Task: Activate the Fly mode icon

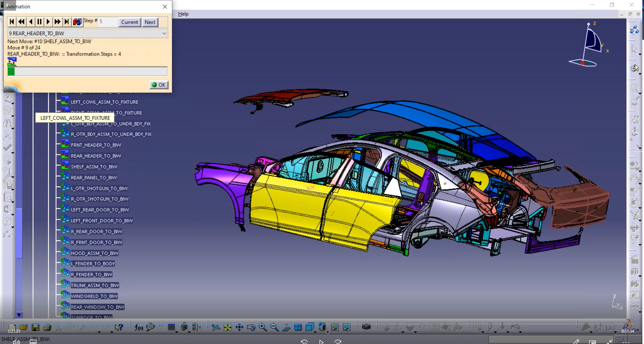Action: [x=216, y=328]
